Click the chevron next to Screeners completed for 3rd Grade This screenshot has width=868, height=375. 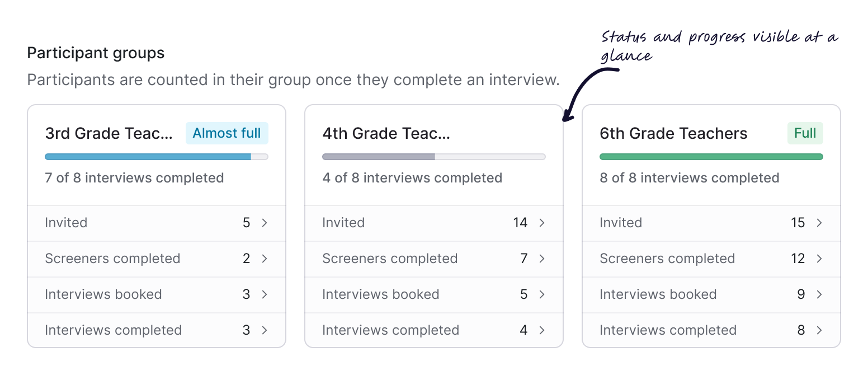coord(265,259)
